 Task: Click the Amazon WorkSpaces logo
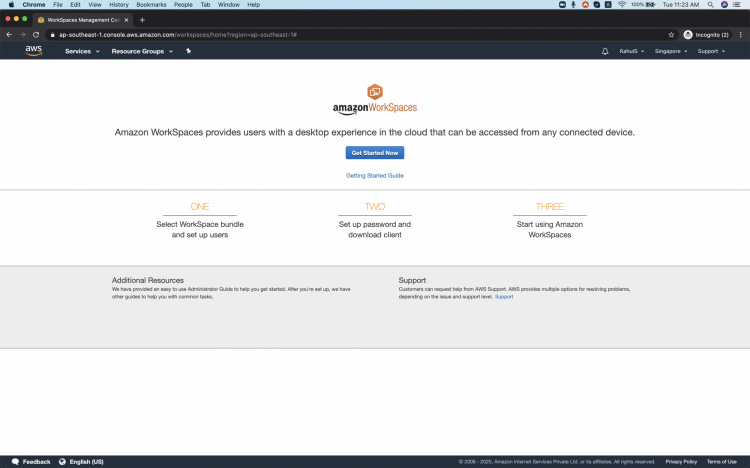[x=375, y=99]
